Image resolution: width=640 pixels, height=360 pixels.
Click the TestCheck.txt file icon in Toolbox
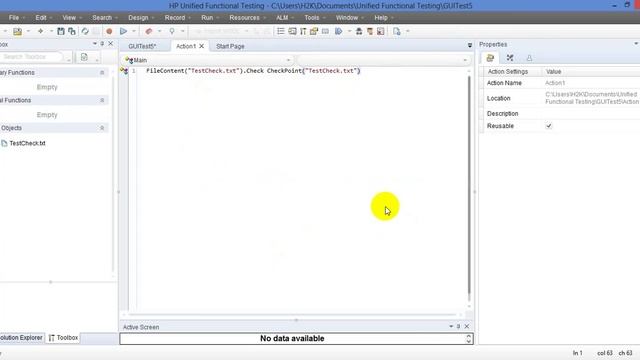pyautogui.click(x=4, y=143)
